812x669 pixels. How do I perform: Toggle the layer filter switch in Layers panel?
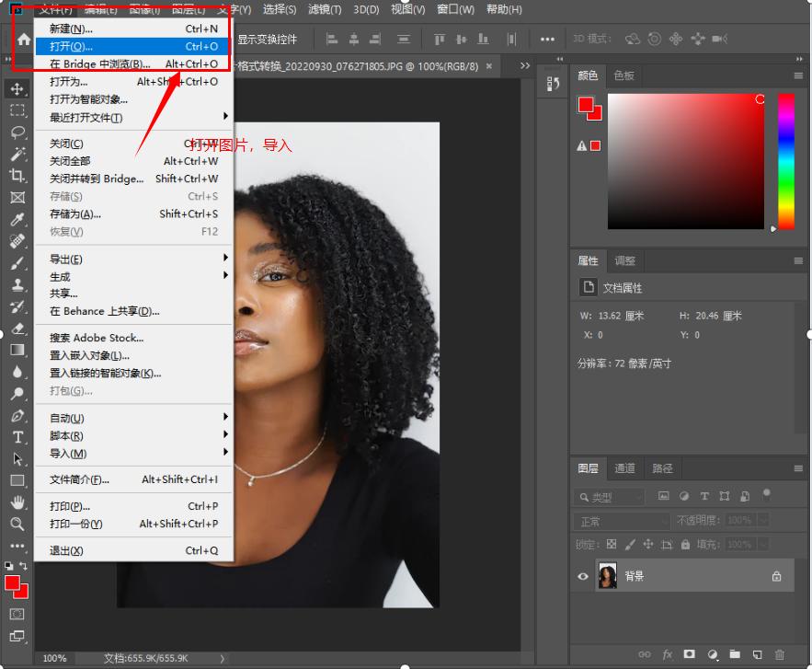pos(766,494)
